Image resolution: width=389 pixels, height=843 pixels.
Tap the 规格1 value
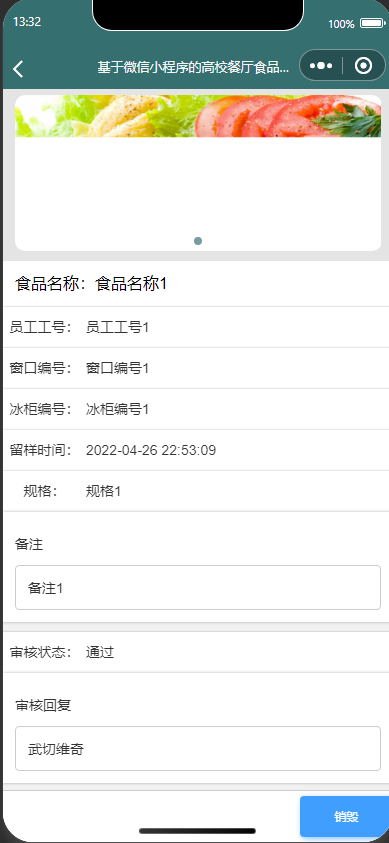[x=103, y=491]
